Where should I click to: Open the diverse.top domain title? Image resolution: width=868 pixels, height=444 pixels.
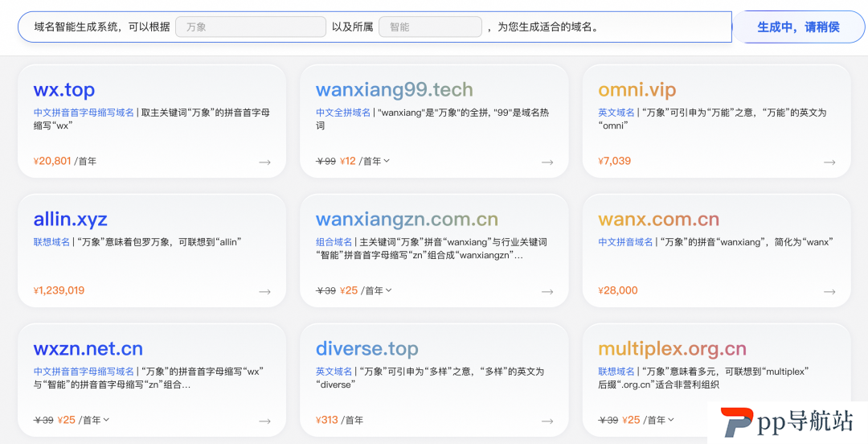(366, 349)
